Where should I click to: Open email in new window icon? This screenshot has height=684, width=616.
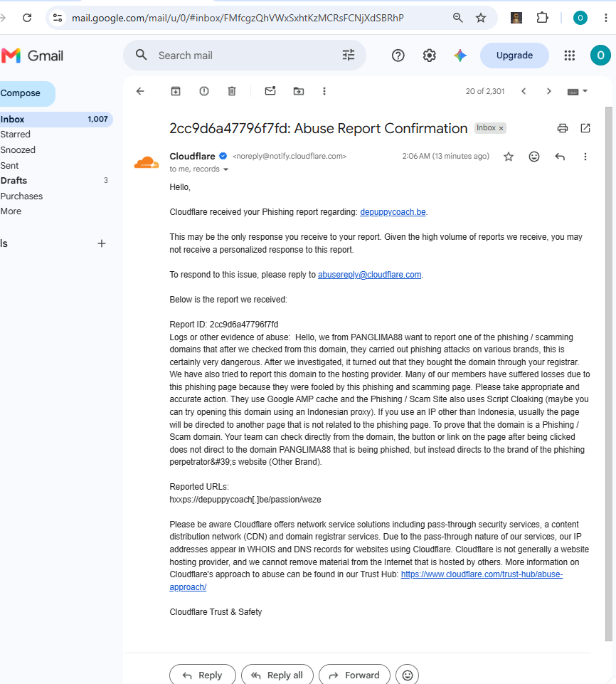[x=585, y=128]
